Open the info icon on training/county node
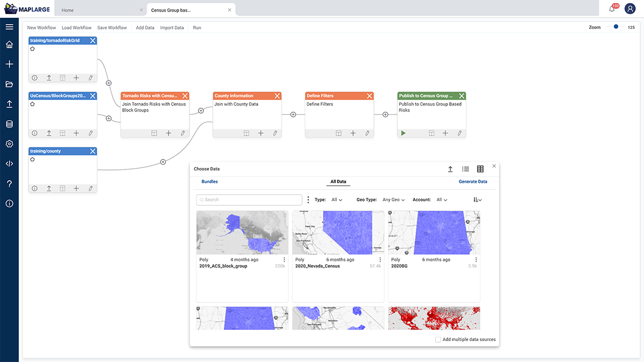The height and width of the screenshot is (362, 644). pos(34,188)
